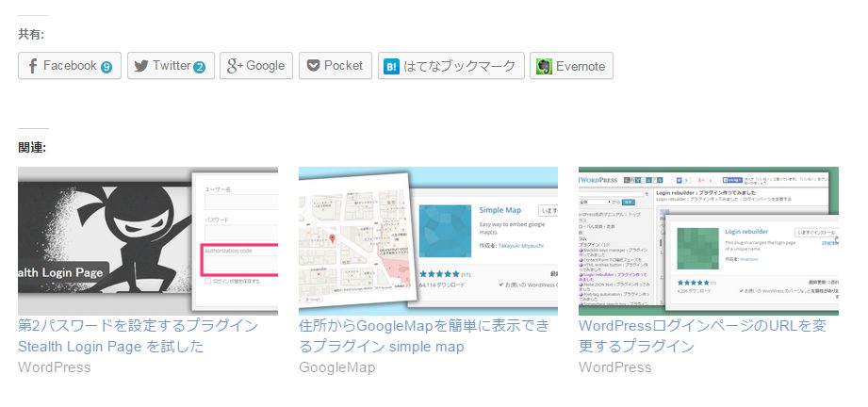Click the Facebook 'f' share icon
Image resolution: width=868 pixels, height=407 pixels.
[32, 66]
